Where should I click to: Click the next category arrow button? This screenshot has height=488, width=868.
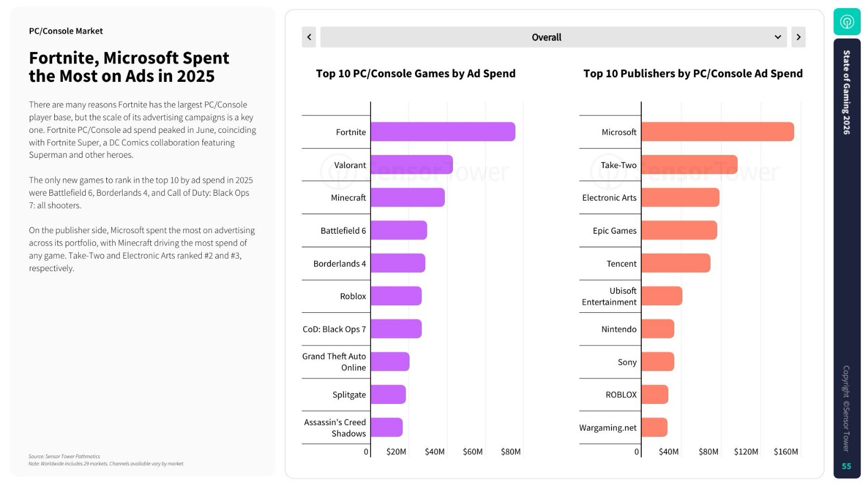point(798,37)
